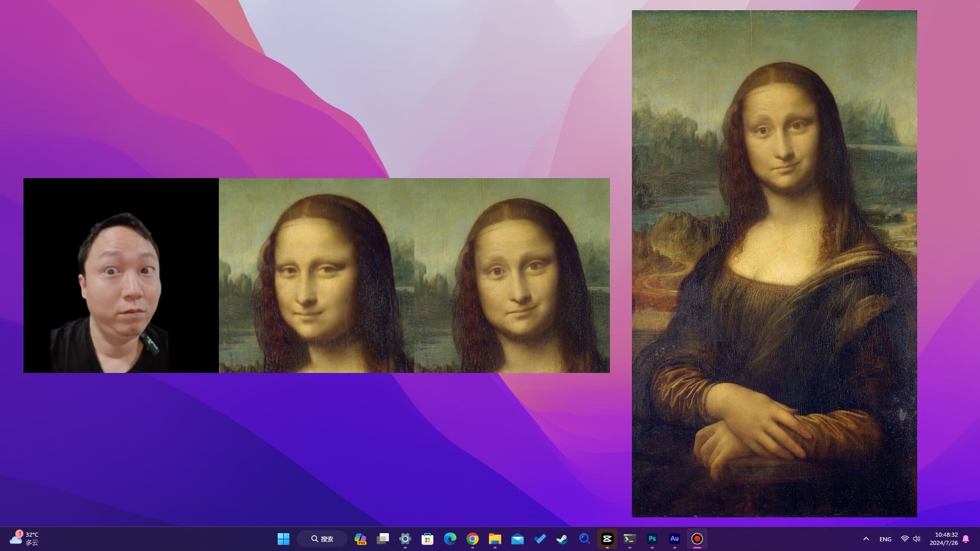Click the red screen recorder icon
980x551 pixels.
[697, 539]
